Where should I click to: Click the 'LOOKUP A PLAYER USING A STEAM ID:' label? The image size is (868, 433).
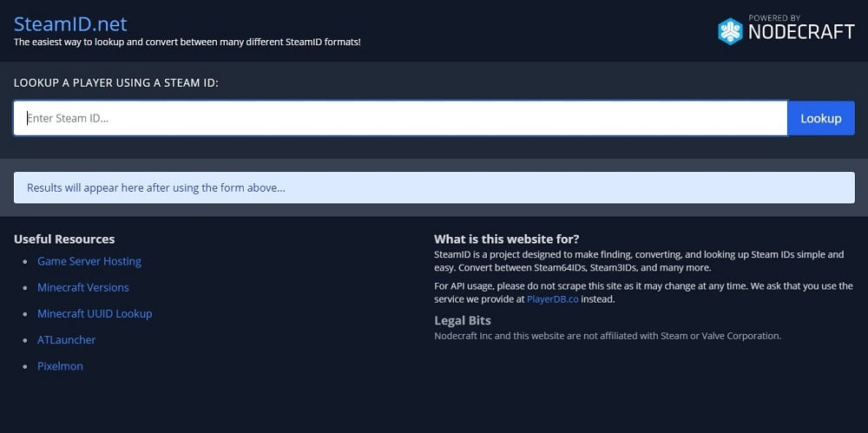point(116,82)
